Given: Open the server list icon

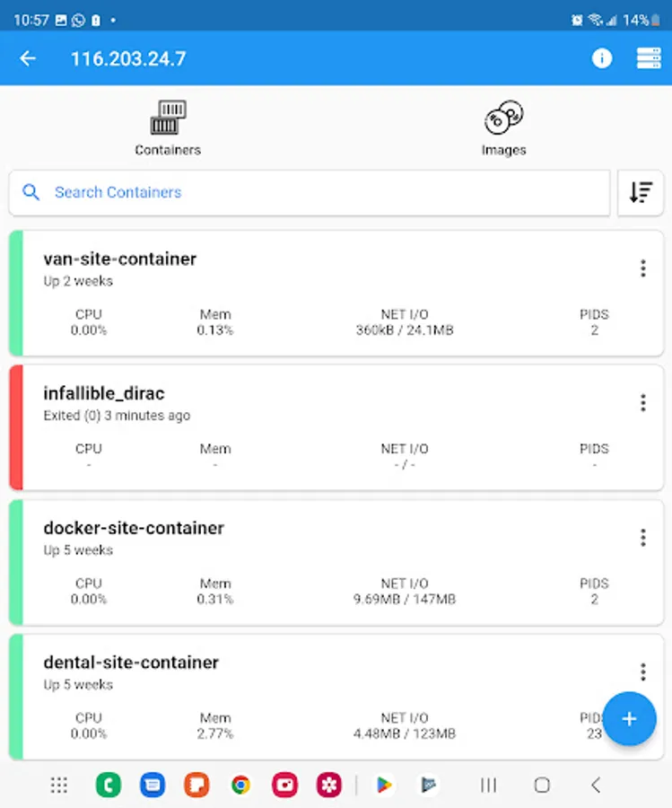Looking at the screenshot, I should tap(649, 58).
